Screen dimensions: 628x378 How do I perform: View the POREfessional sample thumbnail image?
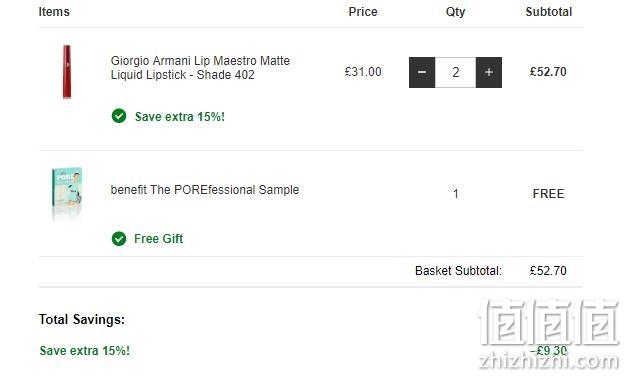coord(67,193)
